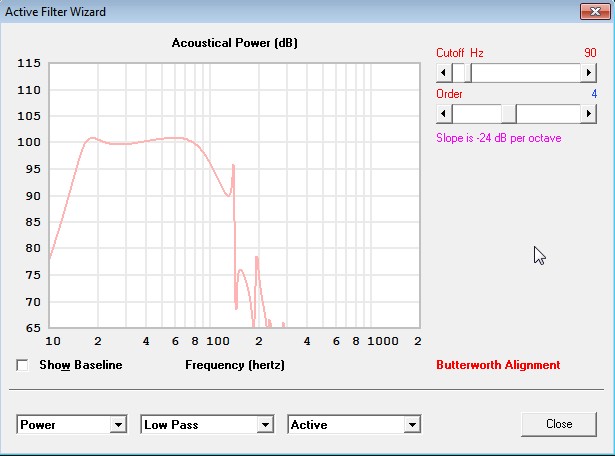The height and width of the screenshot is (456, 615).
Task: Click the Order label
Action: (449, 94)
